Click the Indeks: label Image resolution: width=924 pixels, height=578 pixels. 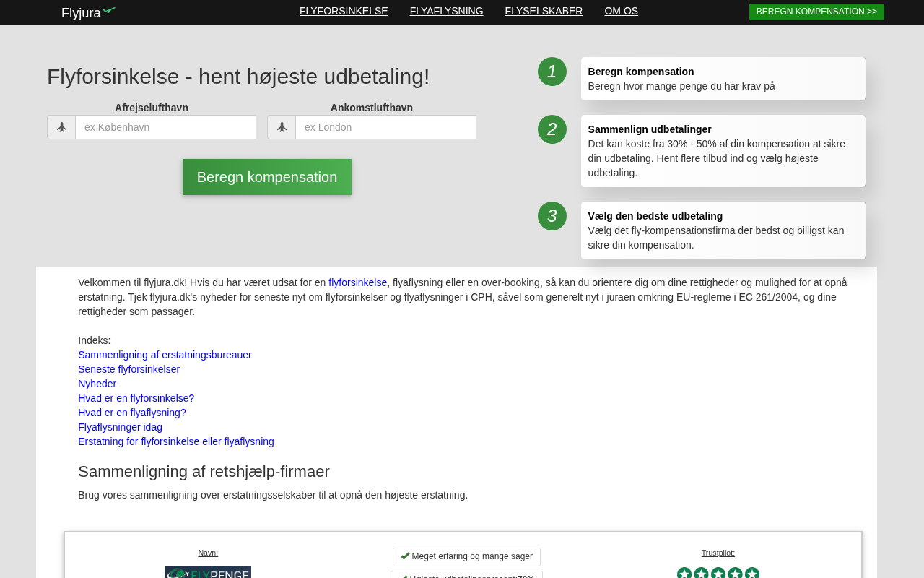[95, 340]
